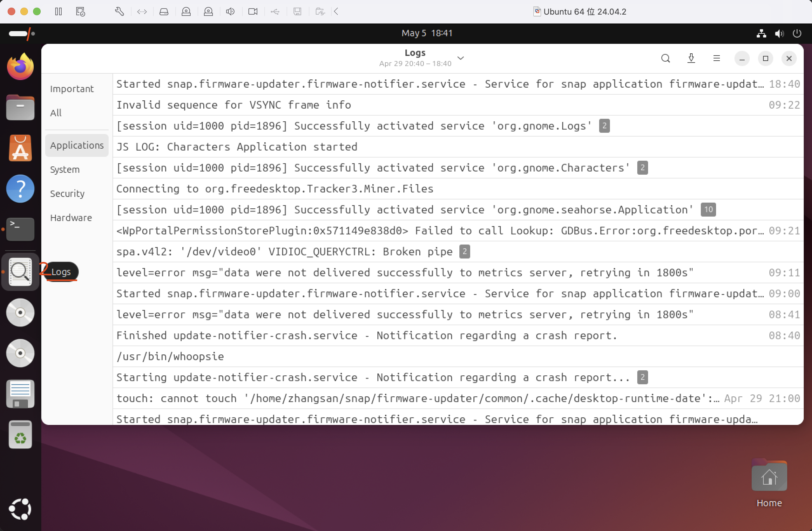Screen dimensions: 812x531
Task: Click the VM pause icon in title bar
Action: [x=58, y=12]
